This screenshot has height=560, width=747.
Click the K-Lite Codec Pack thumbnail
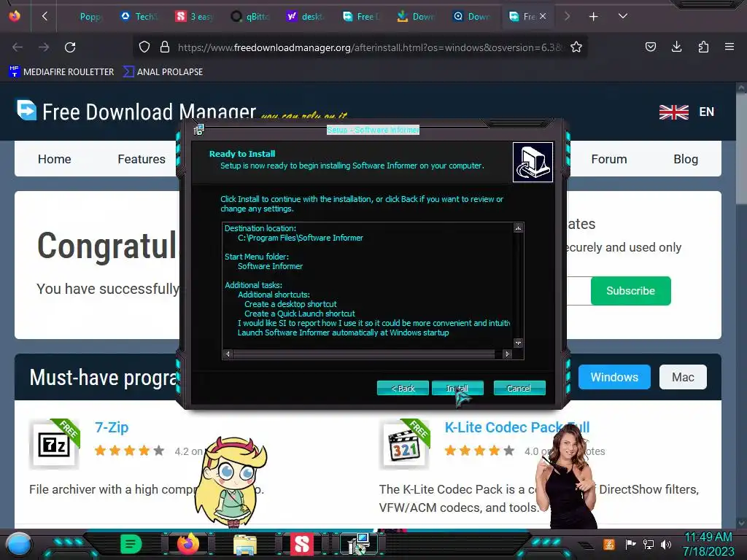coord(404,444)
